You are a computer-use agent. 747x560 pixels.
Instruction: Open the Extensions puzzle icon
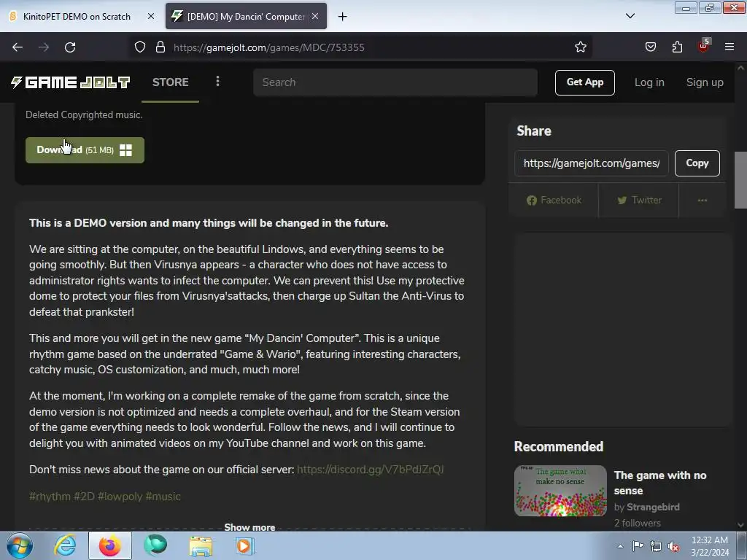coord(677,47)
